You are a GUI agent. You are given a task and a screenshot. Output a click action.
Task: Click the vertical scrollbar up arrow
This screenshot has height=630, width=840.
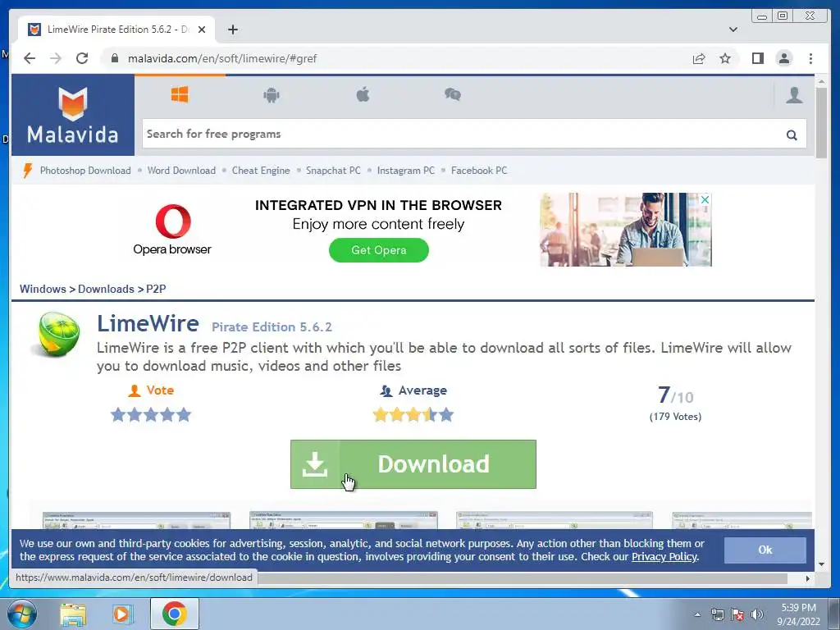click(x=821, y=81)
